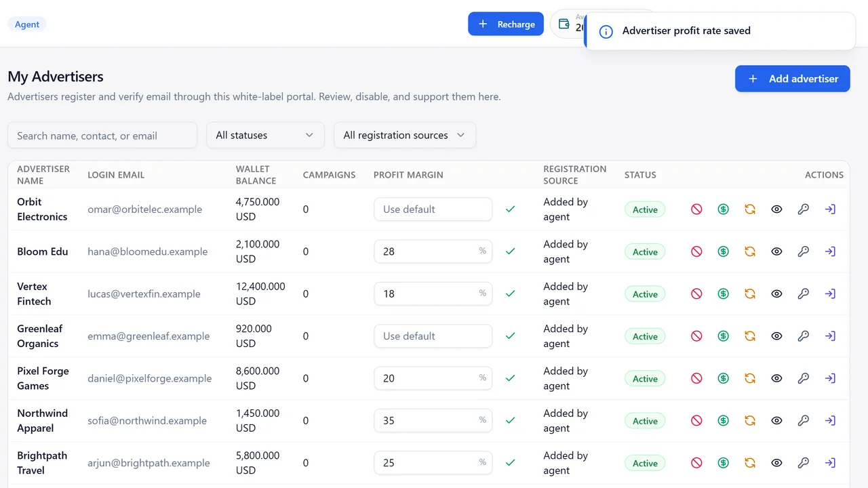
Task: Open the All statuses dropdown
Action: 266,135
